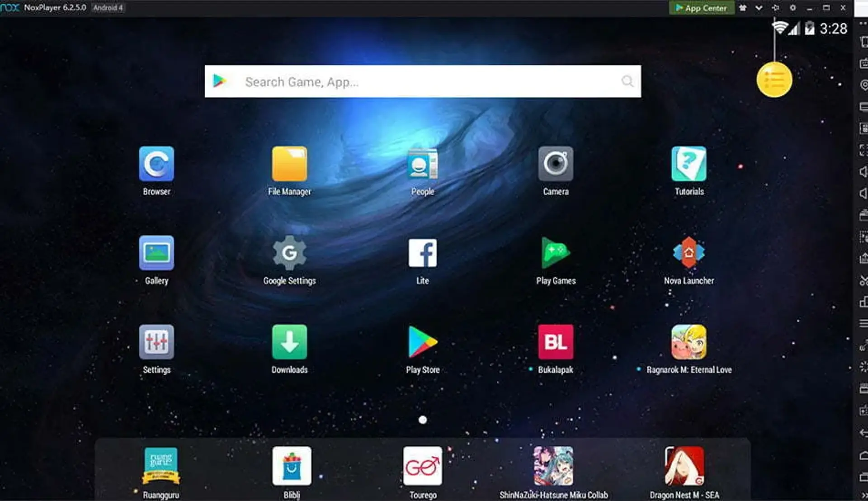Launch the Play Store
The image size is (868, 501).
click(x=423, y=342)
